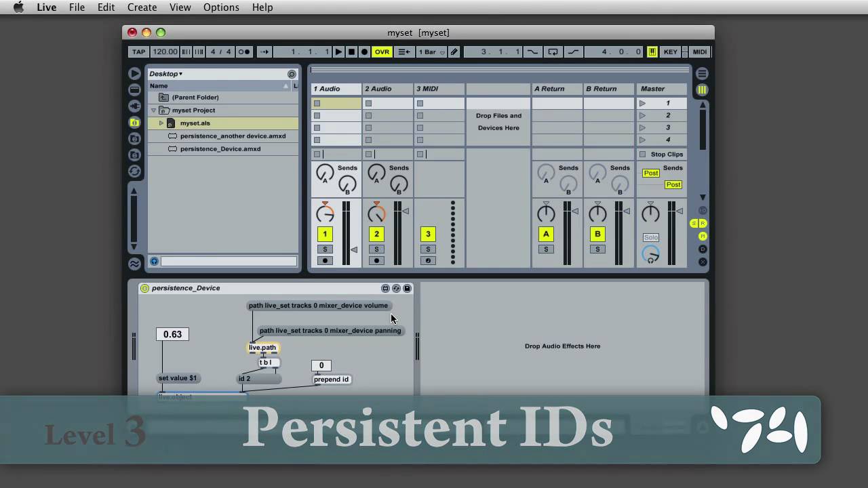Toggle the Sends section S selector
868x488 pixels.
click(x=694, y=224)
